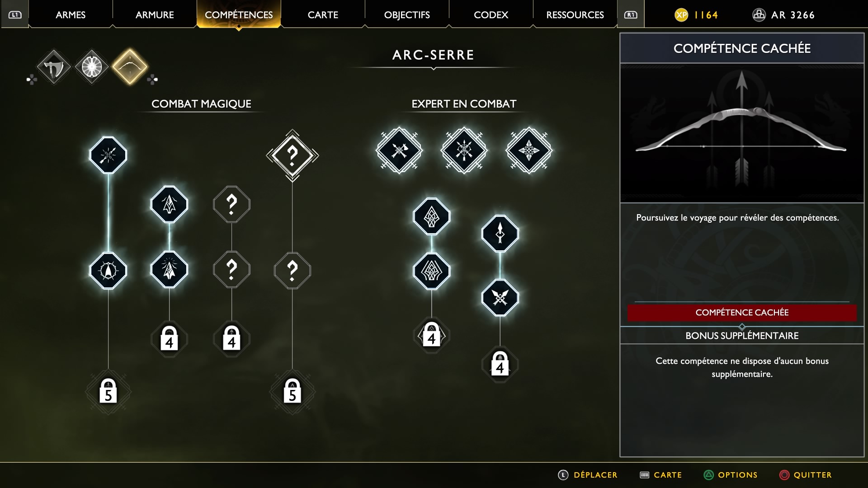
Task: Select the crossed arrows skill node
Action: [x=500, y=298]
